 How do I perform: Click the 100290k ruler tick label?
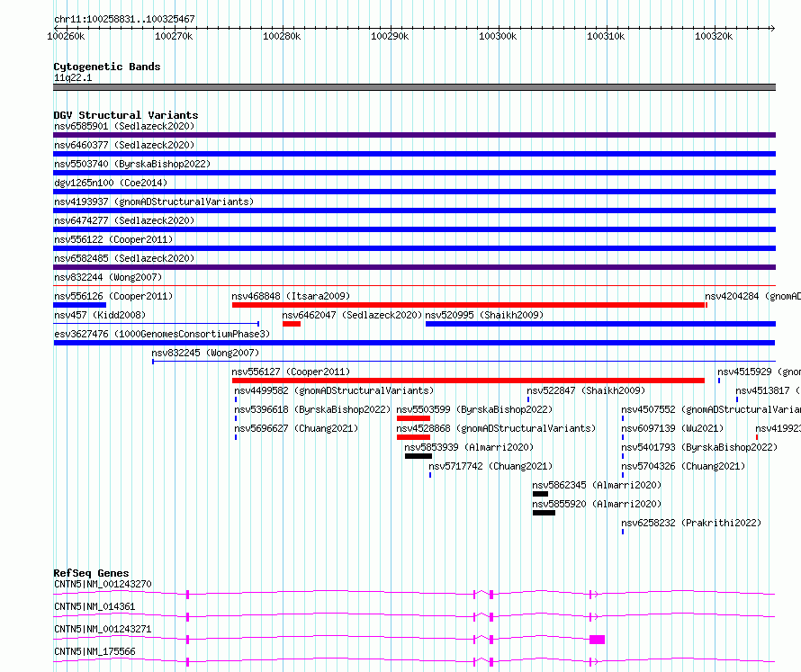pos(390,36)
